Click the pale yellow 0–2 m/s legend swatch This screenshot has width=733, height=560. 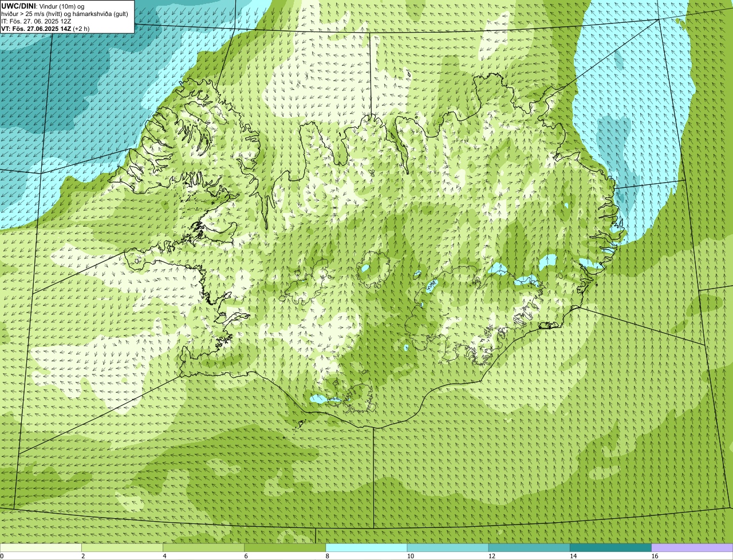[41, 547]
